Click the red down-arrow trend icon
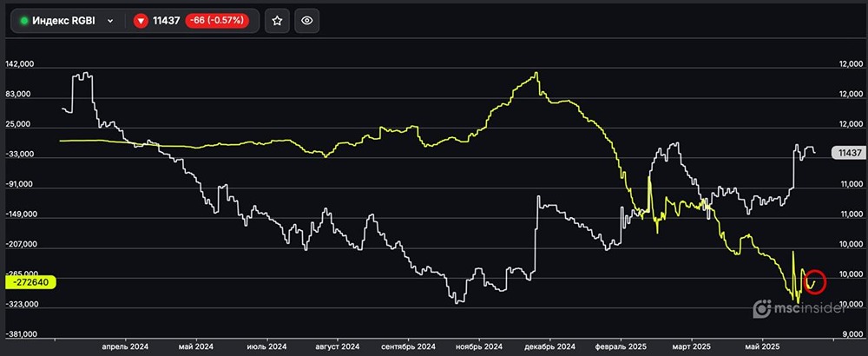 [x=141, y=21]
